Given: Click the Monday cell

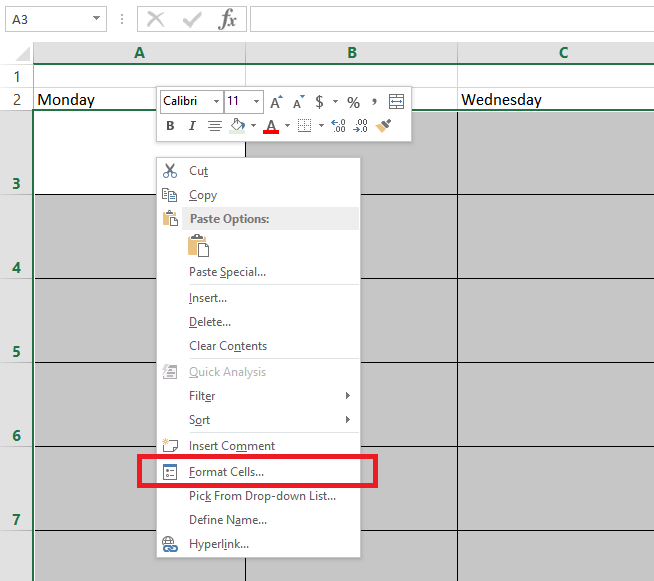Looking at the screenshot, I should (x=95, y=99).
